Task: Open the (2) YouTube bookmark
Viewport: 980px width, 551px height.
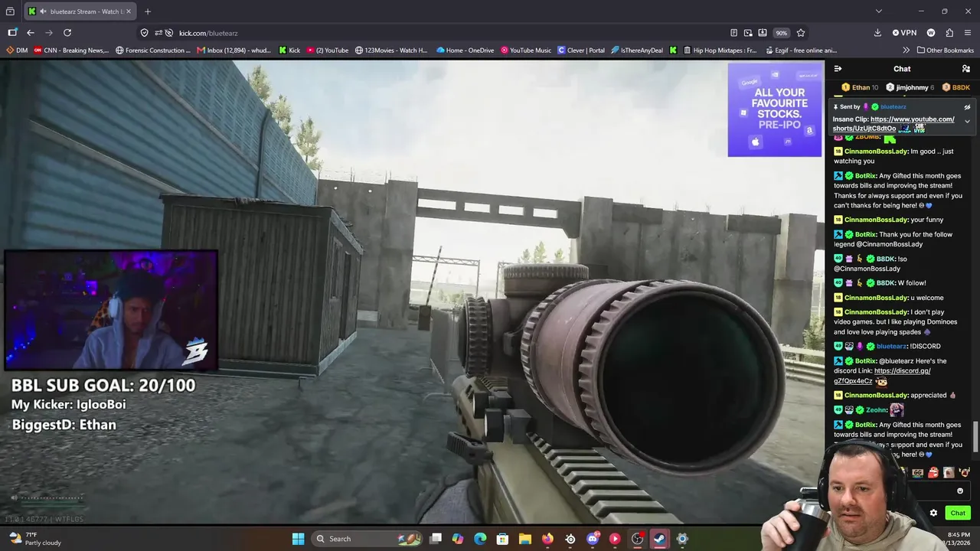Action: [328, 51]
